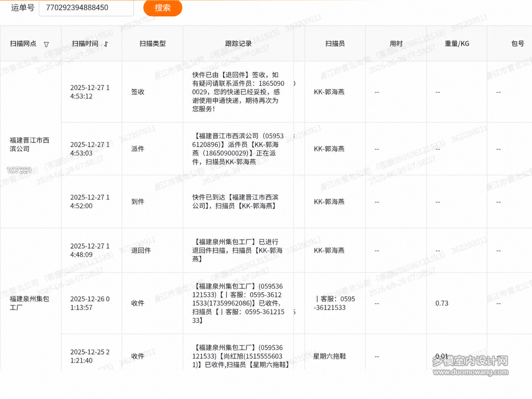Open the 扫描网点 column filter funnel icon
The height and width of the screenshot is (399, 532).
tap(46, 44)
